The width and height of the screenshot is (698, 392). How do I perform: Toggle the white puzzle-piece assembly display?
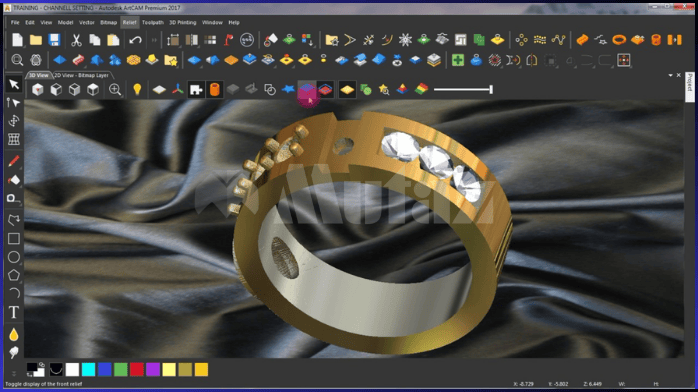[196, 89]
